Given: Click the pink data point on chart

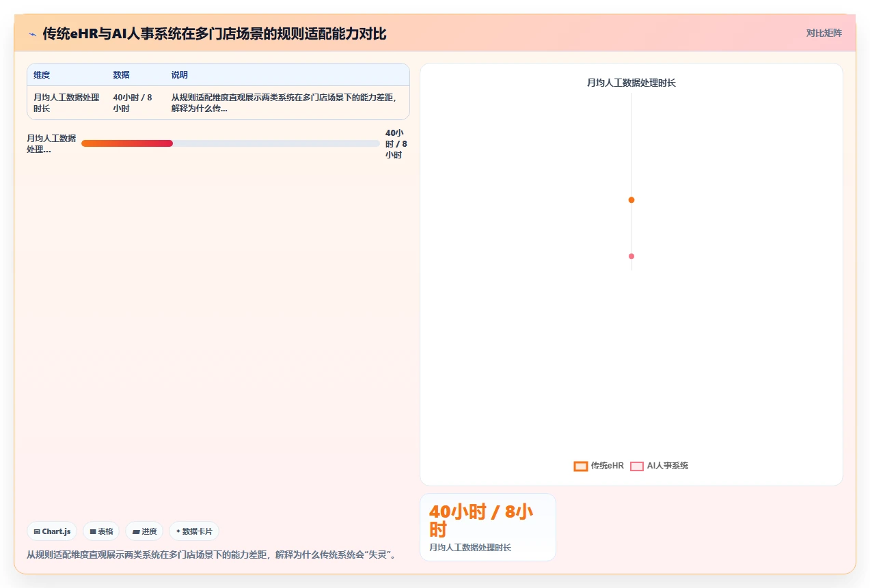Looking at the screenshot, I should pyautogui.click(x=631, y=256).
